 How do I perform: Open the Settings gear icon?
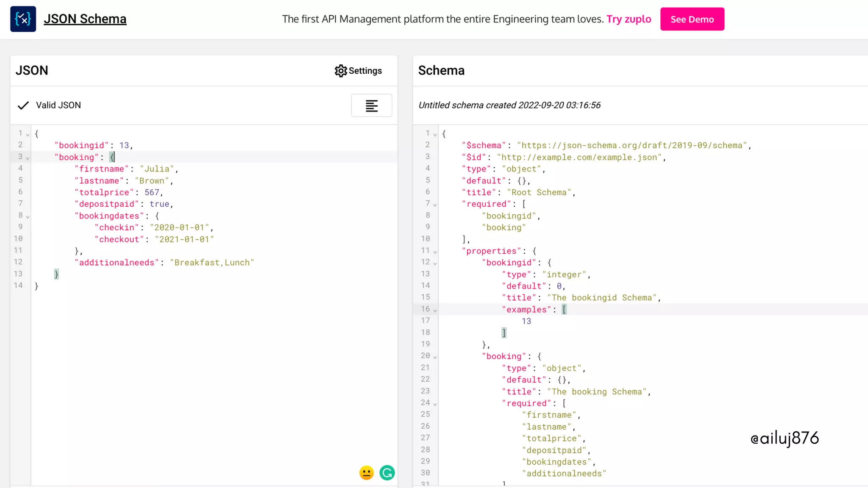tap(340, 71)
